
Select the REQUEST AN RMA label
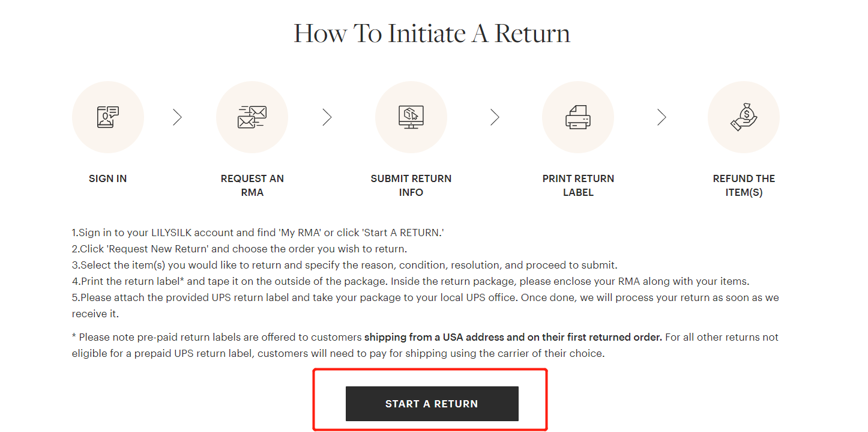[252, 186]
